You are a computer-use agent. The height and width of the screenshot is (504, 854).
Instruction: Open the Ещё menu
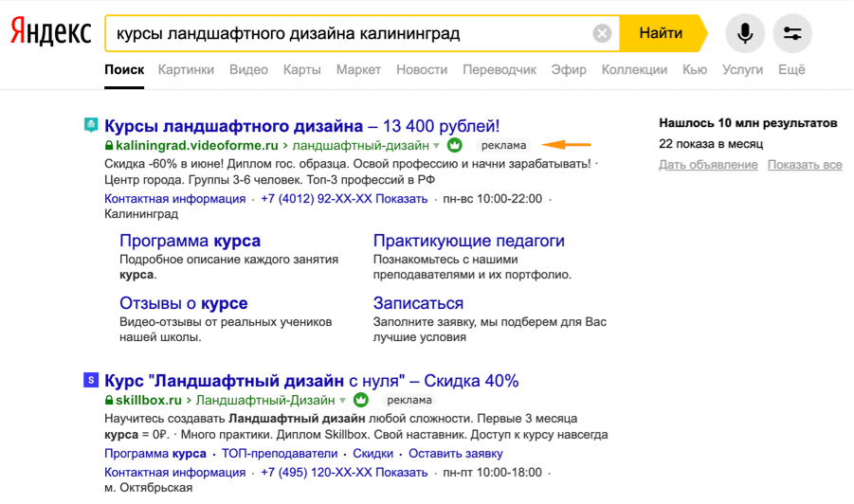pyautogui.click(x=791, y=70)
